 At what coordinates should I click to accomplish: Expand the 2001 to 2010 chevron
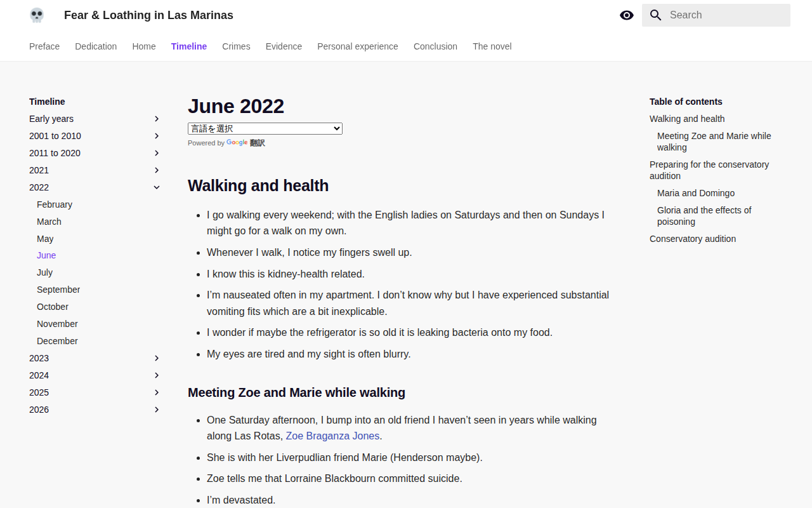(157, 136)
